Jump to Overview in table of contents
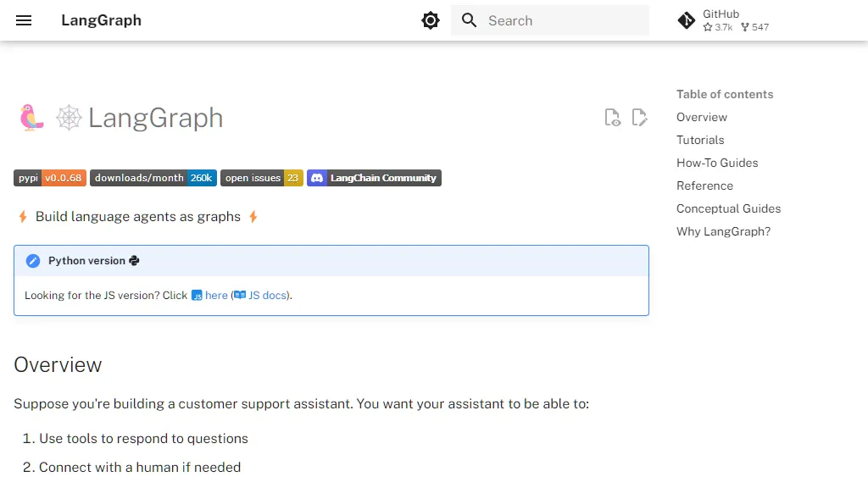 (x=702, y=117)
